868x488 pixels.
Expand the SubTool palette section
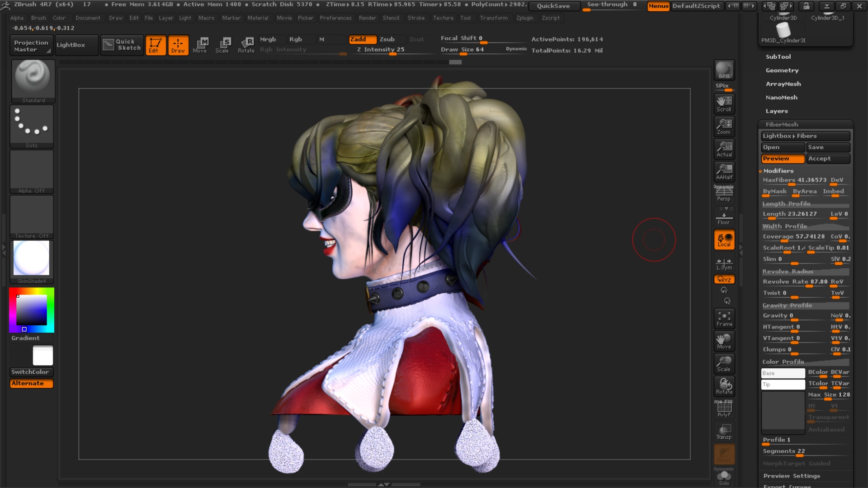(778, 56)
